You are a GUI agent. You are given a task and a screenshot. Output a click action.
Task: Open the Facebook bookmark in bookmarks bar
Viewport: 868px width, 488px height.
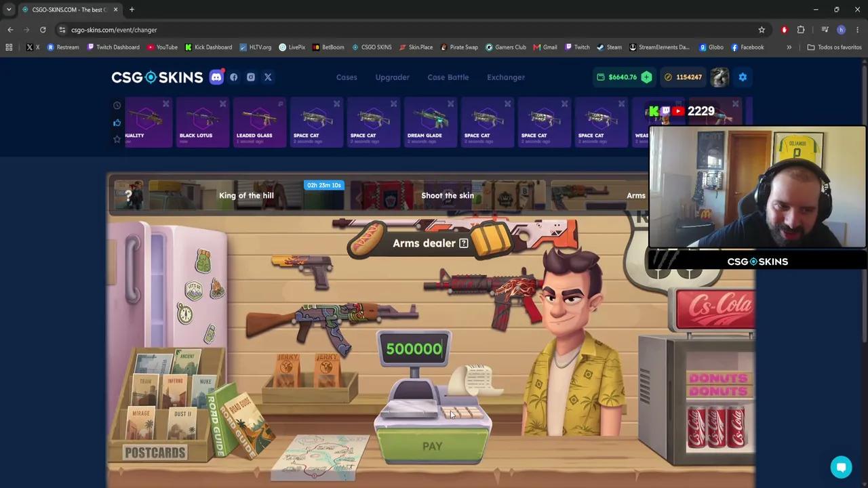(747, 47)
